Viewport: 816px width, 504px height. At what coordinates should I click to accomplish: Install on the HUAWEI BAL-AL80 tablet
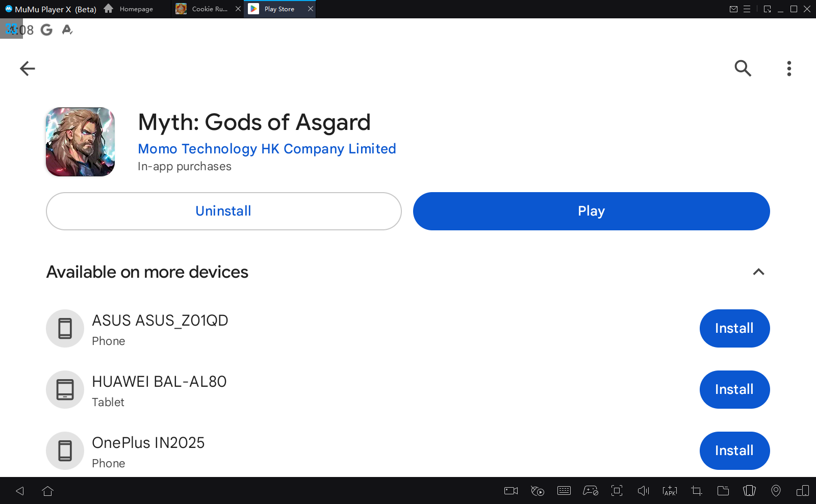point(734,389)
